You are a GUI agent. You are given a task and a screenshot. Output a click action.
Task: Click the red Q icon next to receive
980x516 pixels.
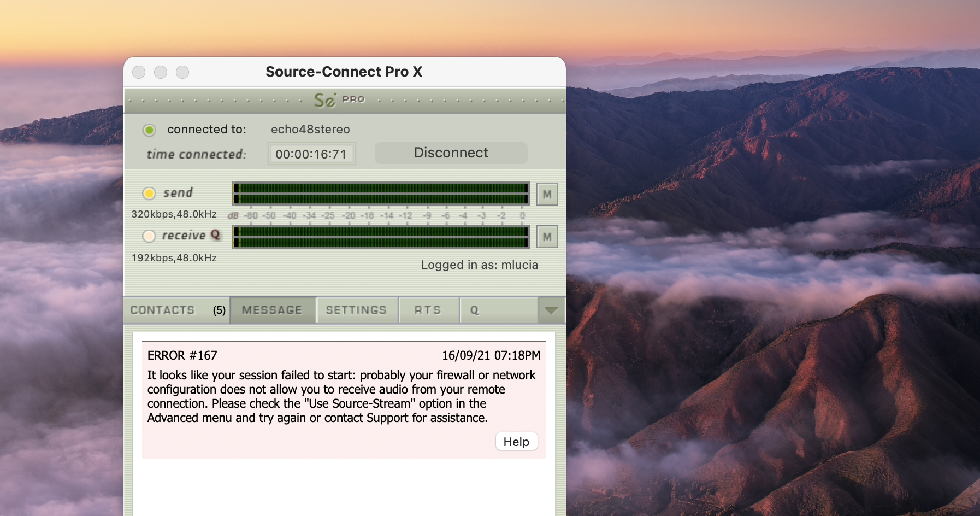click(215, 234)
